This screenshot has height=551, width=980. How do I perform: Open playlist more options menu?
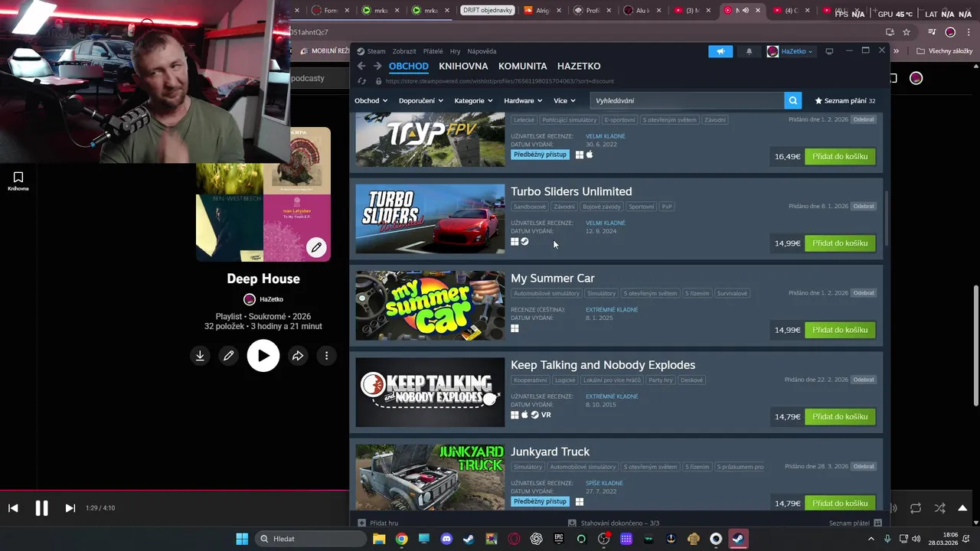(326, 356)
